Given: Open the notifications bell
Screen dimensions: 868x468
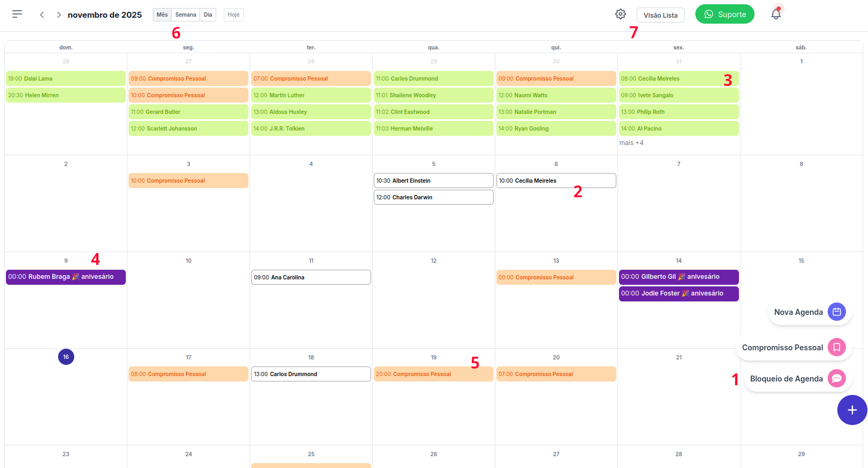Looking at the screenshot, I should click(x=775, y=14).
